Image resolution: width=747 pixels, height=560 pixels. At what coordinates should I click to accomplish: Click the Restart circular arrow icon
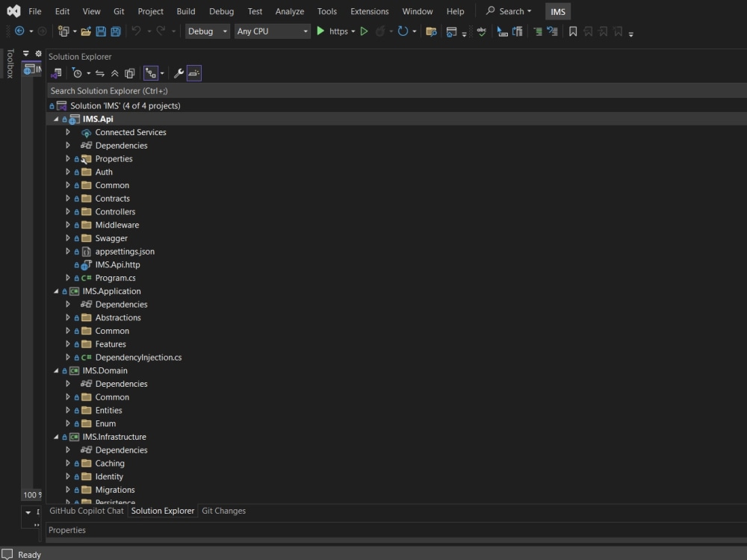click(403, 31)
